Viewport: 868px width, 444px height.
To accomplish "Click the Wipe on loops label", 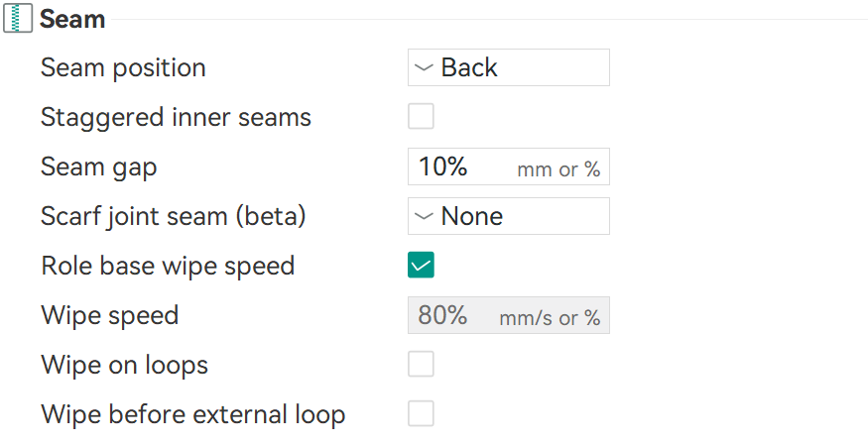I will (x=124, y=365).
